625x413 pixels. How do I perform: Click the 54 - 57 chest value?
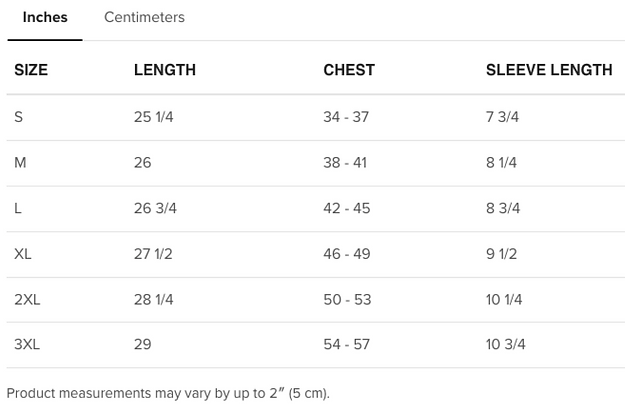[x=346, y=345]
